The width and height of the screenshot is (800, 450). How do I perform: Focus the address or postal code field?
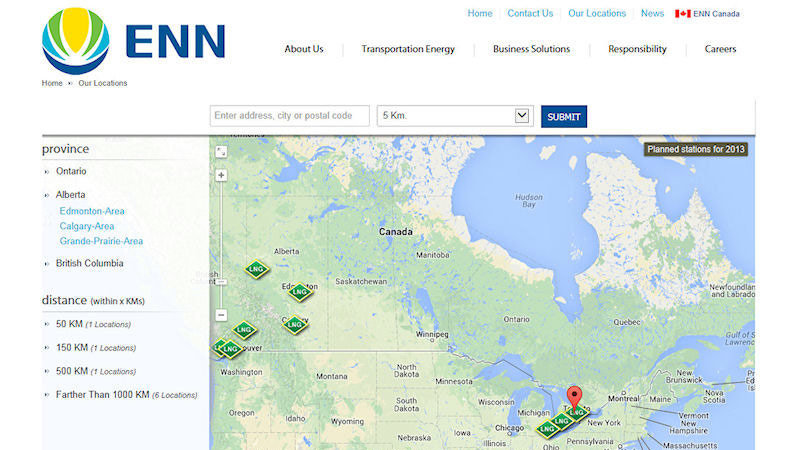click(289, 116)
